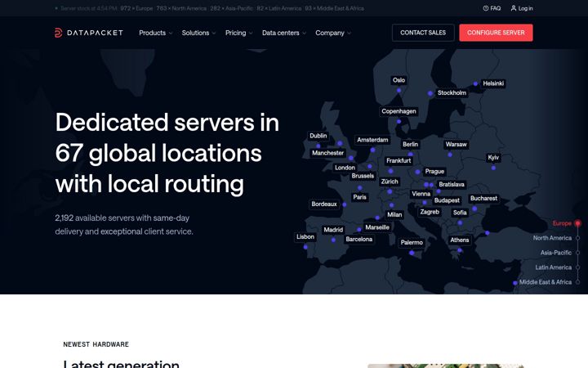The image size is (588, 368).
Task: Open the Pricing menu
Action: (x=238, y=33)
